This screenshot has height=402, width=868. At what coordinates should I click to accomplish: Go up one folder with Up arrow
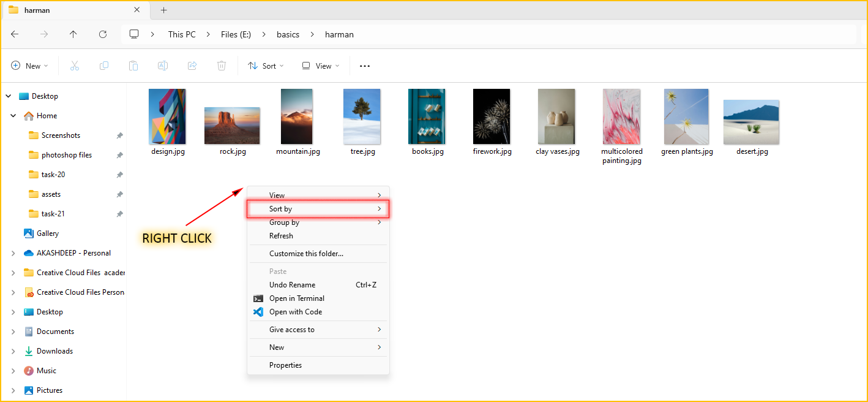(73, 34)
